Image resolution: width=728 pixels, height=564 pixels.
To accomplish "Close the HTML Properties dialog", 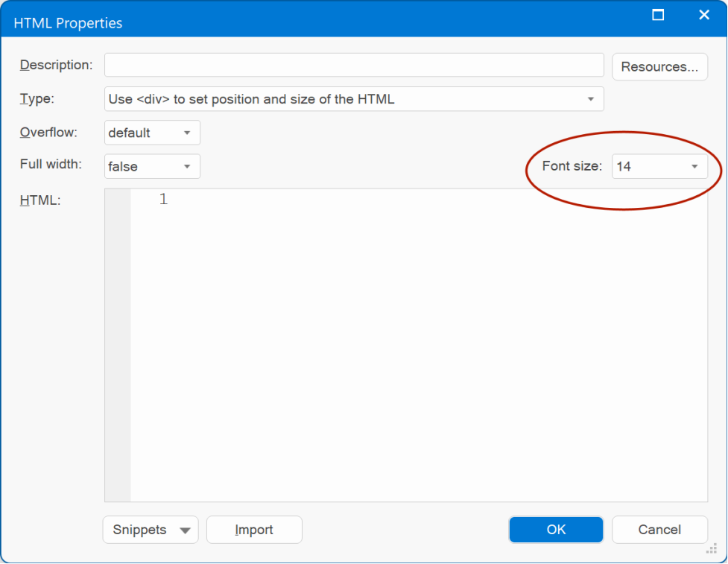I will coord(704,15).
